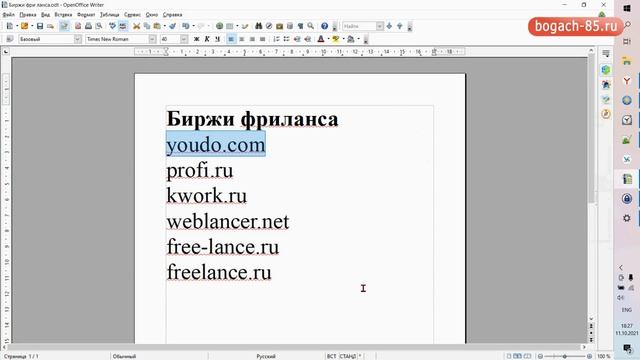The width and height of the screenshot is (640, 360).
Task: Open the Таблица menu
Action: tap(109, 14)
